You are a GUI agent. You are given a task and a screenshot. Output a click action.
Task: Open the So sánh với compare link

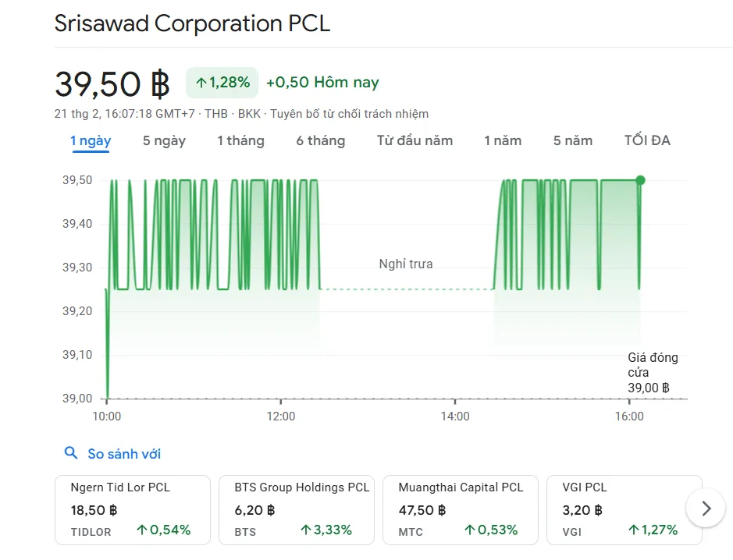(x=124, y=454)
